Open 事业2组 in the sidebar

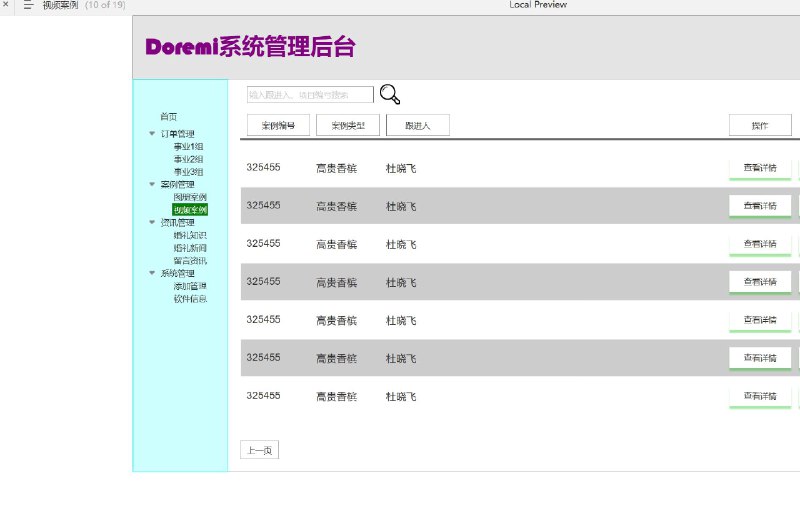click(188, 159)
